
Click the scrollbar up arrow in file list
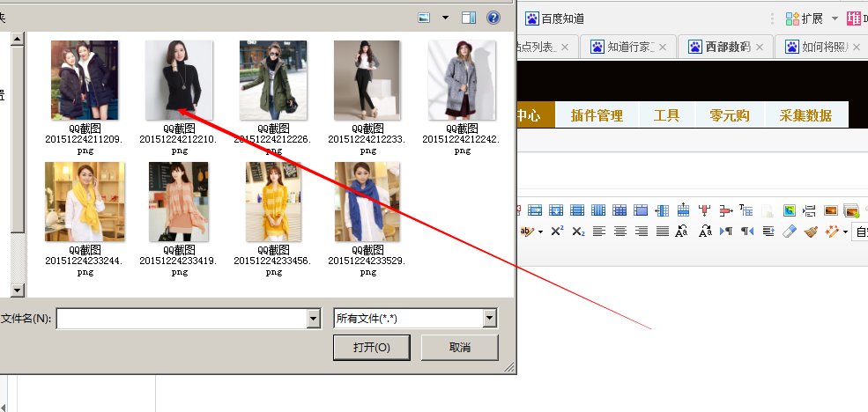(18, 38)
